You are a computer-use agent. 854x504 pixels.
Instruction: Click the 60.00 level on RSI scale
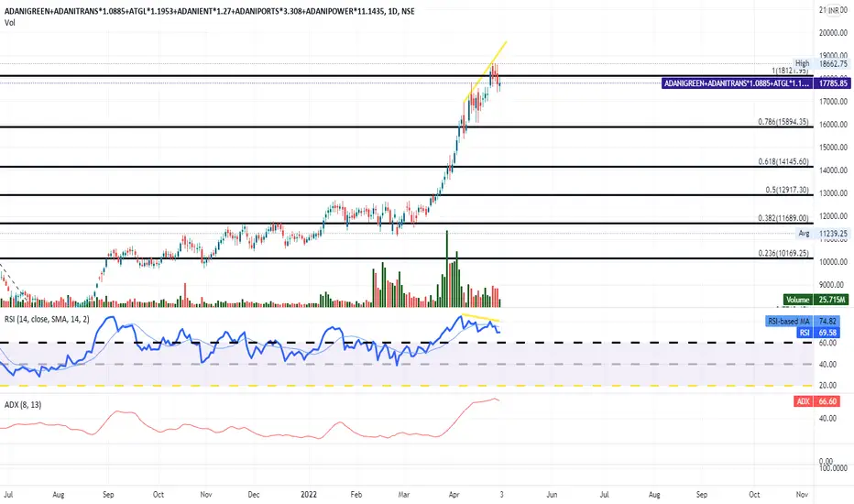coord(827,343)
